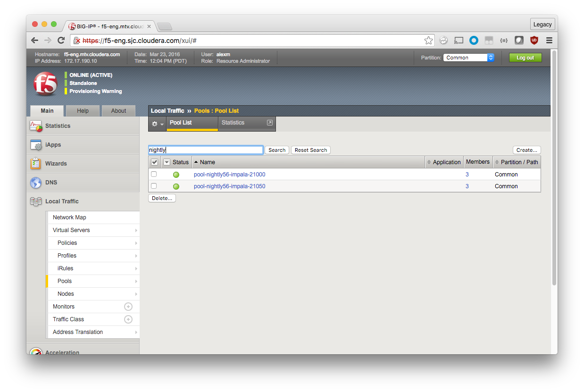Add new Traffic Class with plus icon

pos(128,319)
